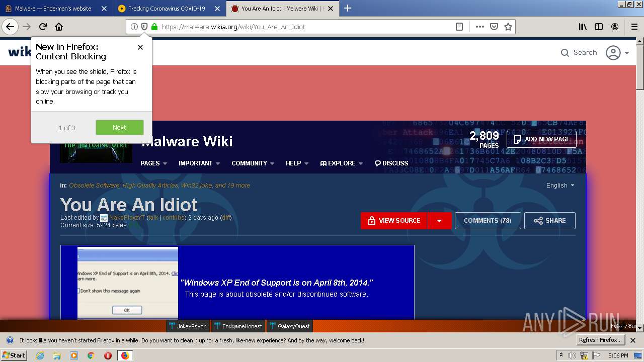Show site information icon in address bar
Viewport: 644px width, 362px height.
click(x=134, y=27)
